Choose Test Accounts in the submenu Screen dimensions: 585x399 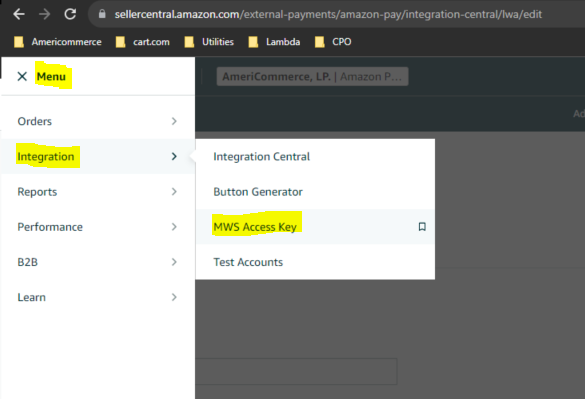tap(248, 262)
